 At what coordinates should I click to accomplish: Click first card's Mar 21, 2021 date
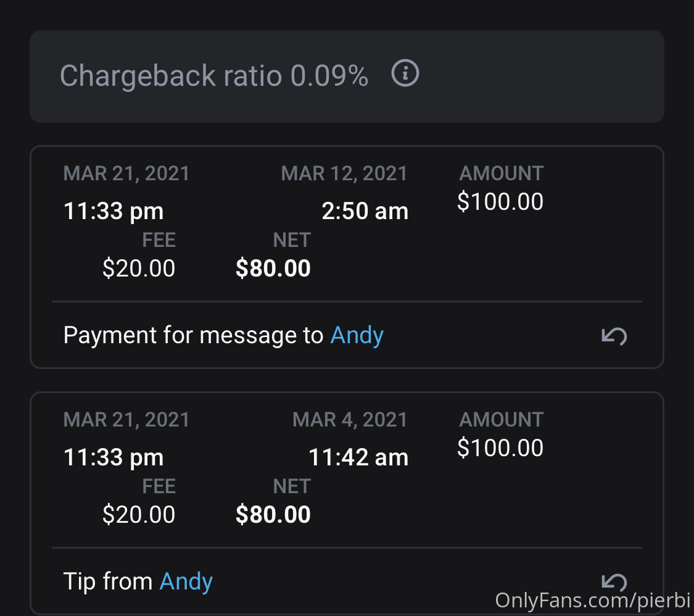click(126, 173)
